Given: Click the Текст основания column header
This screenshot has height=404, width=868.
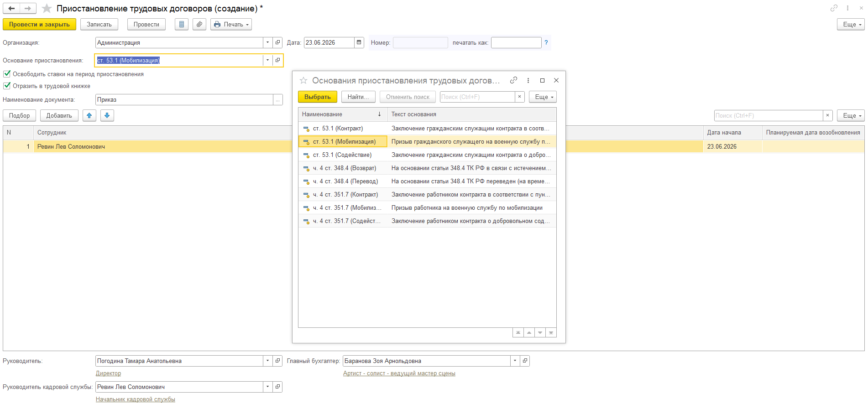Looking at the screenshot, I should (x=472, y=114).
